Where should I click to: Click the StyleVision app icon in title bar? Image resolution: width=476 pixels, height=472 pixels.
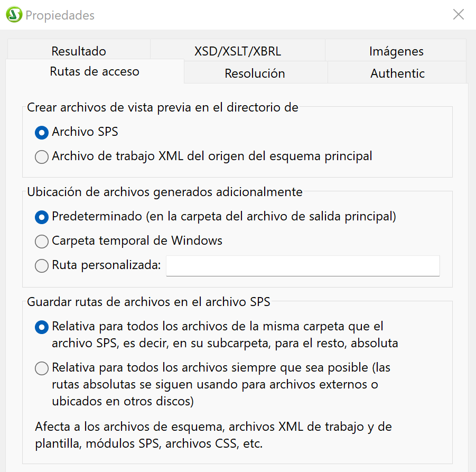coord(14,15)
